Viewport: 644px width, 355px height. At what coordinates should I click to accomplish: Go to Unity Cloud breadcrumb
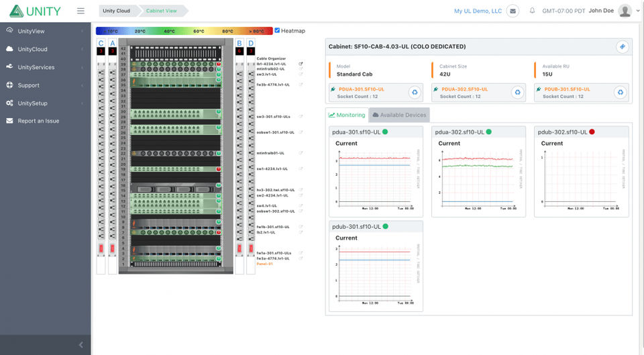(x=117, y=11)
